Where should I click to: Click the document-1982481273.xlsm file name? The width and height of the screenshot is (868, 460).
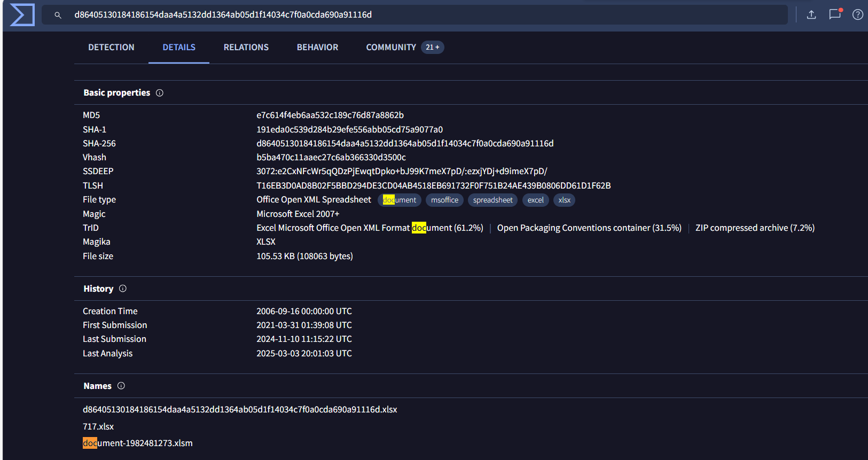pyautogui.click(x=138, y=443)
